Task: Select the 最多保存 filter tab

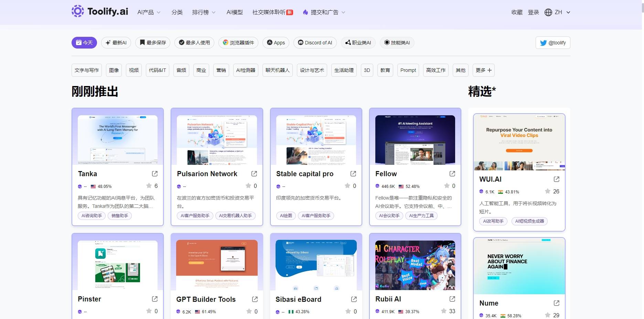Action: click(x=153, y=43)
